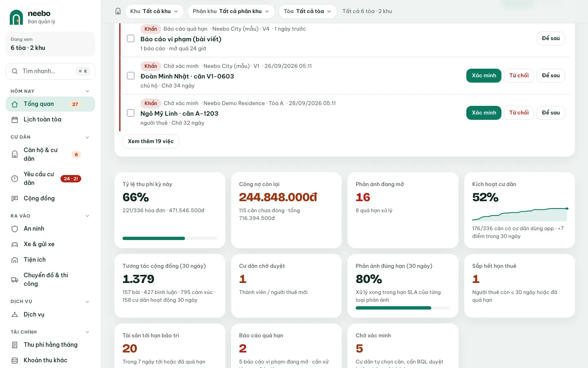This screenshot has width=588, height=368.
Task: Collapse the CƯ DÂN section
Action: [87, 137]
